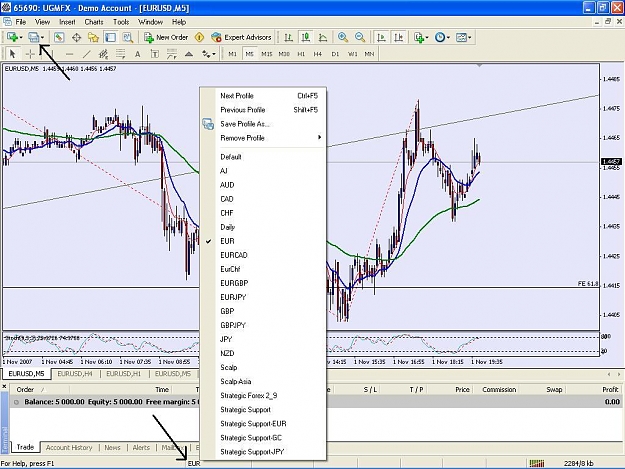Select Strategic Support-JPY profile
The width and height of the screenshot is (625, 469).
(263, 452)
